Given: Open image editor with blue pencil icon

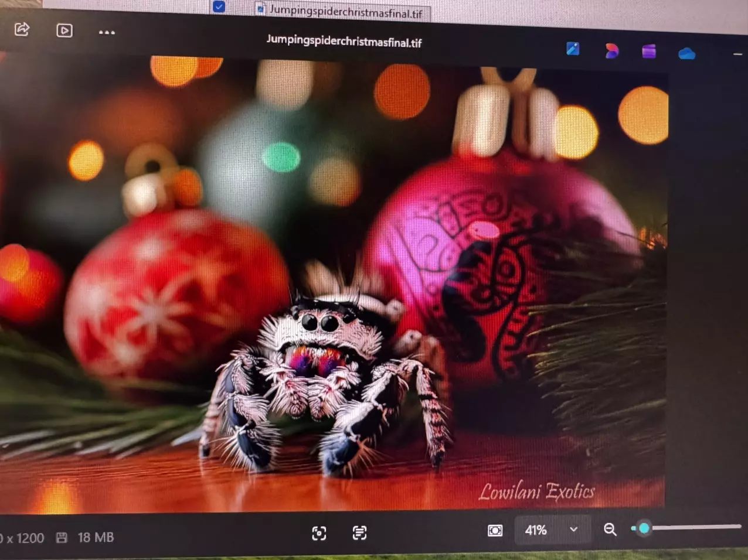Looking at the screenshot, I should (573, 49).
